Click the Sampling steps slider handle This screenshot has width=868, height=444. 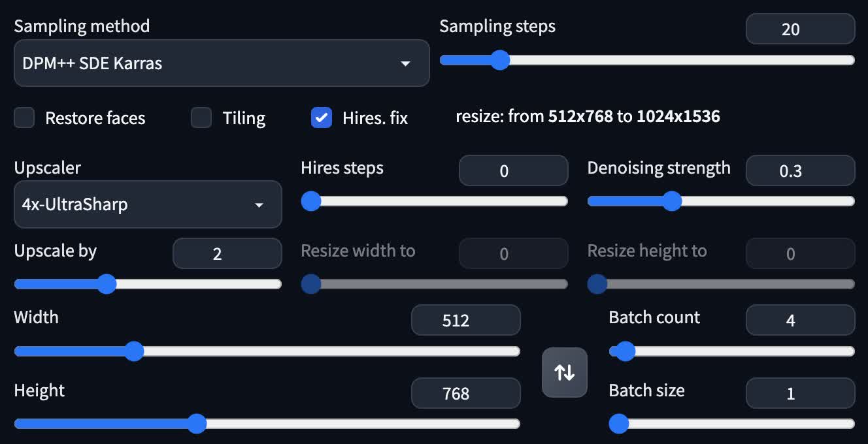tap(501, 60)
